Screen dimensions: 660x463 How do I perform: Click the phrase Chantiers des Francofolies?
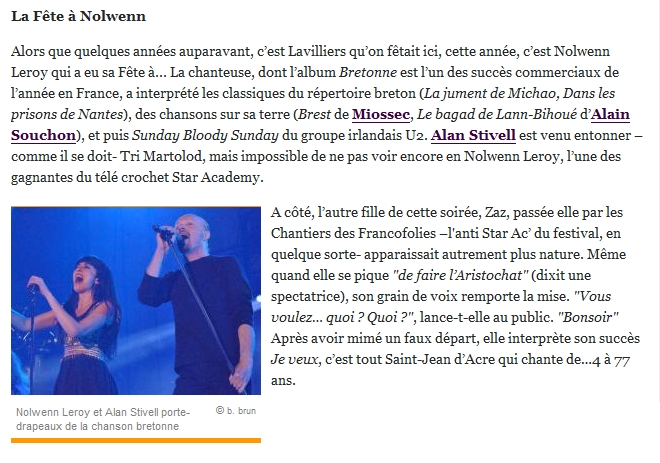354,234
